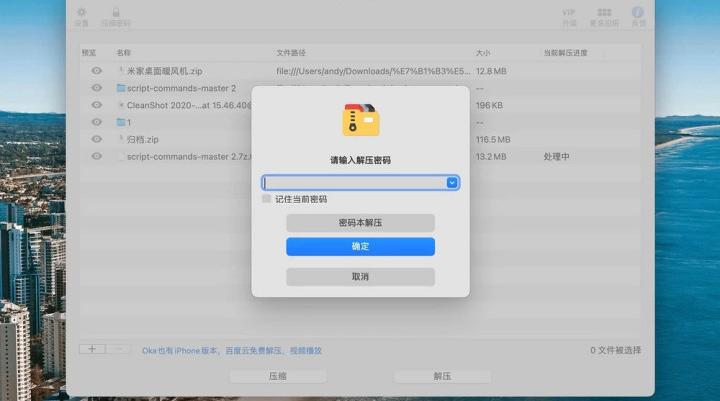Click the file:///Users/andy/Downloads path cell
Image resolution: width=720 pixels, height=401 pixels.
(373, 71)
